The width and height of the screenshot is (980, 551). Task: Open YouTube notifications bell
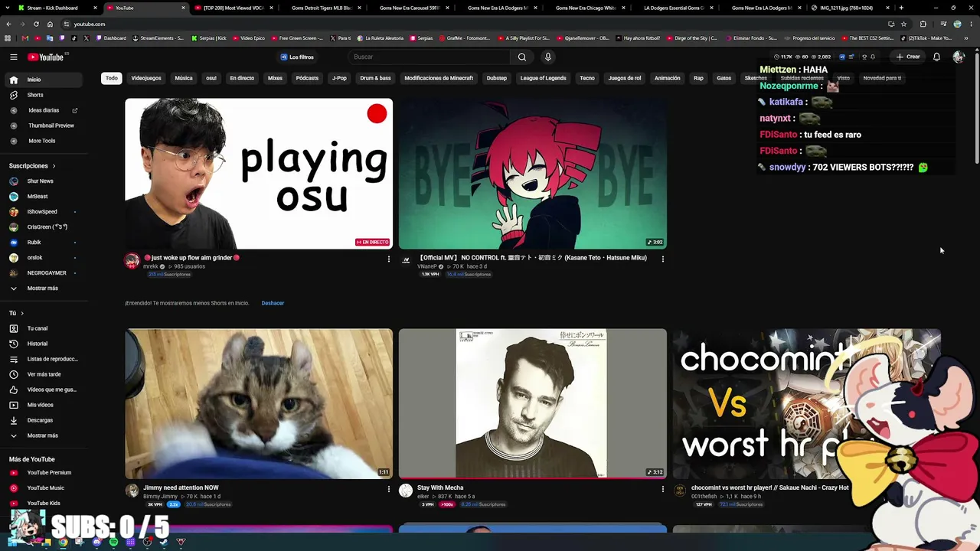[x=936, y=57]
